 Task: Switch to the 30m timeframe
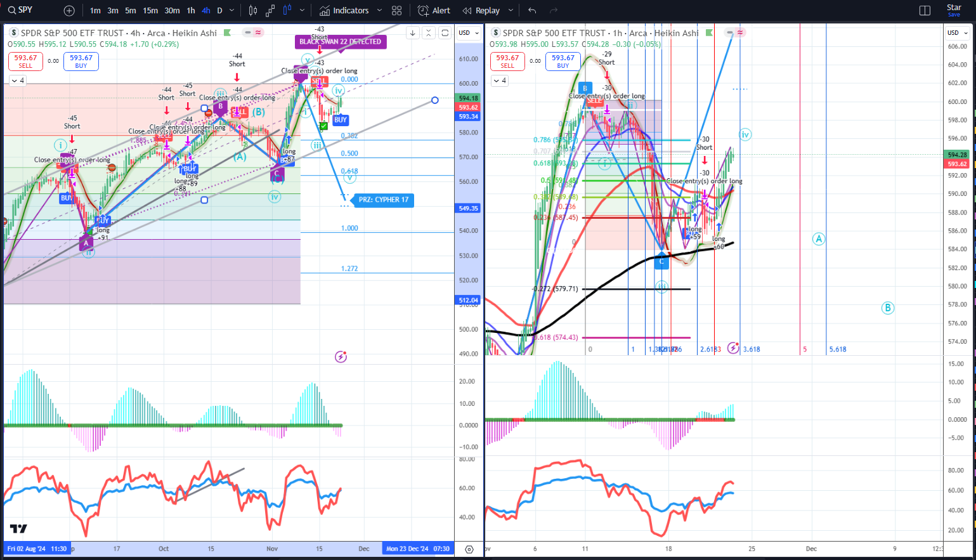coord(172,11)
